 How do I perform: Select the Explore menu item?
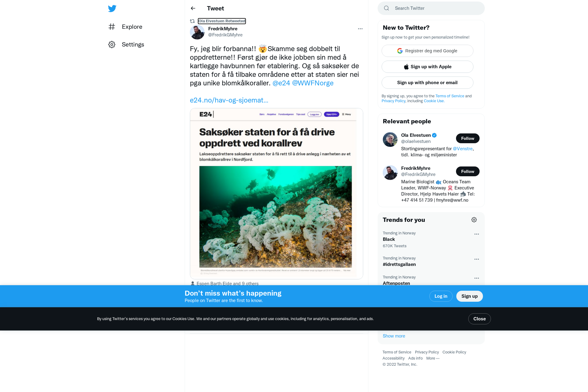click(132, 27)
